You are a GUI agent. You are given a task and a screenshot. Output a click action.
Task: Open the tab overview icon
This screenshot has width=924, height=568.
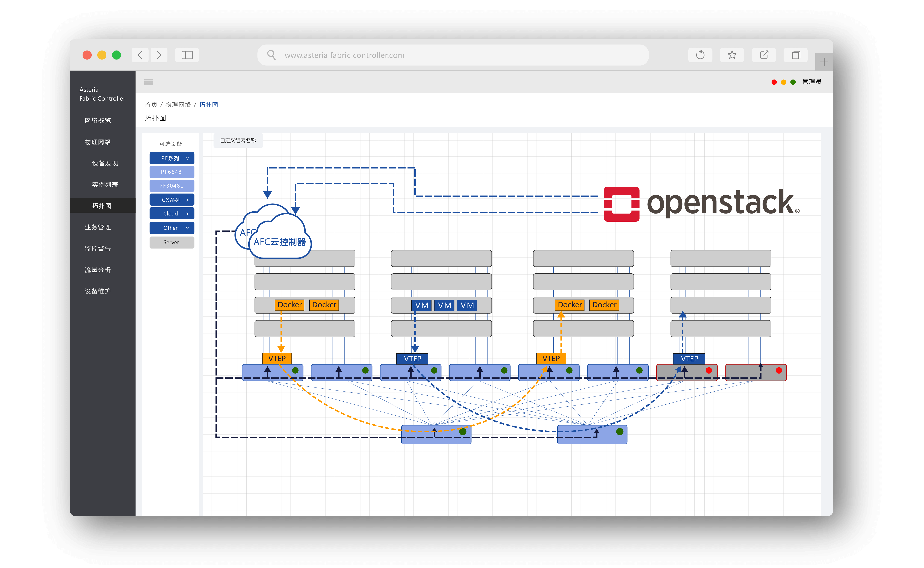[796, 55]
